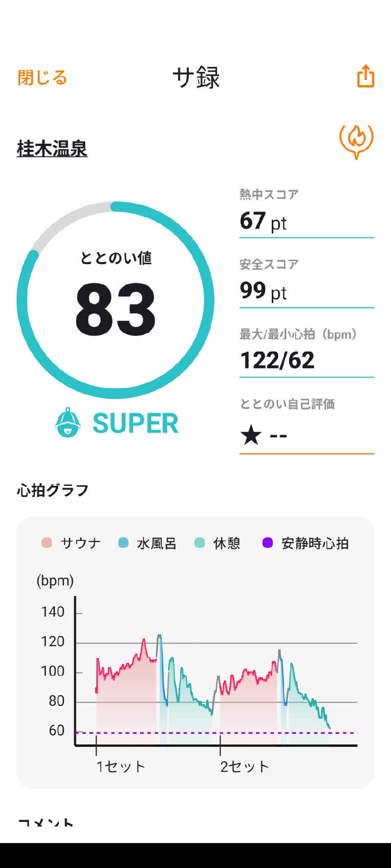
Task: Select the 安全スコア 99 pt value
Action: [x=263, y=290]
